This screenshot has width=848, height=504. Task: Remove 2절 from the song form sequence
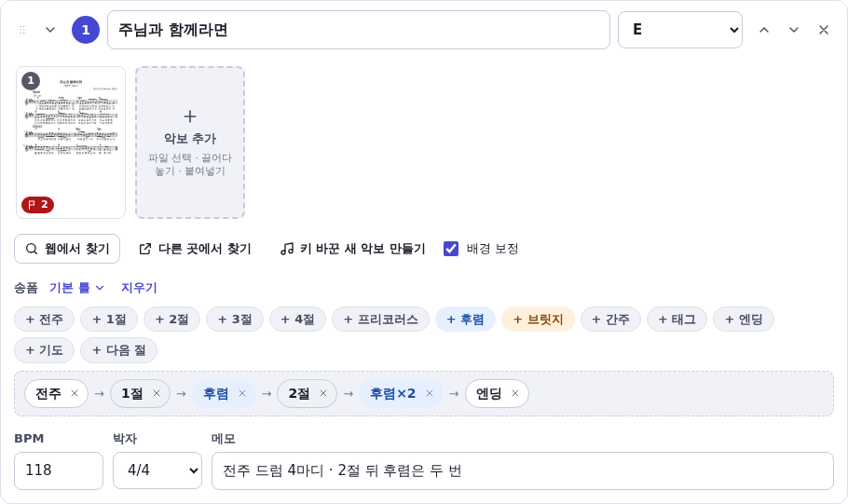coord(322,393)
